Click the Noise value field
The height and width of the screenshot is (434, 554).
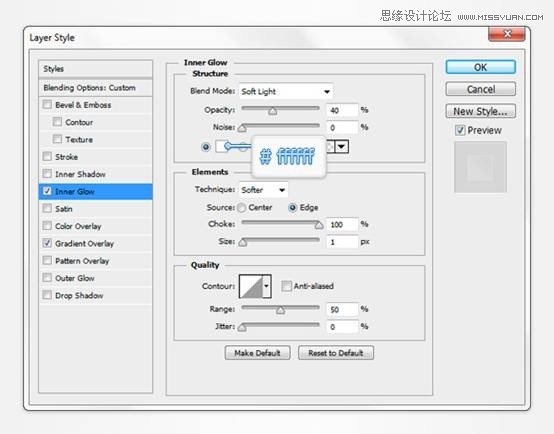(342, 128)
